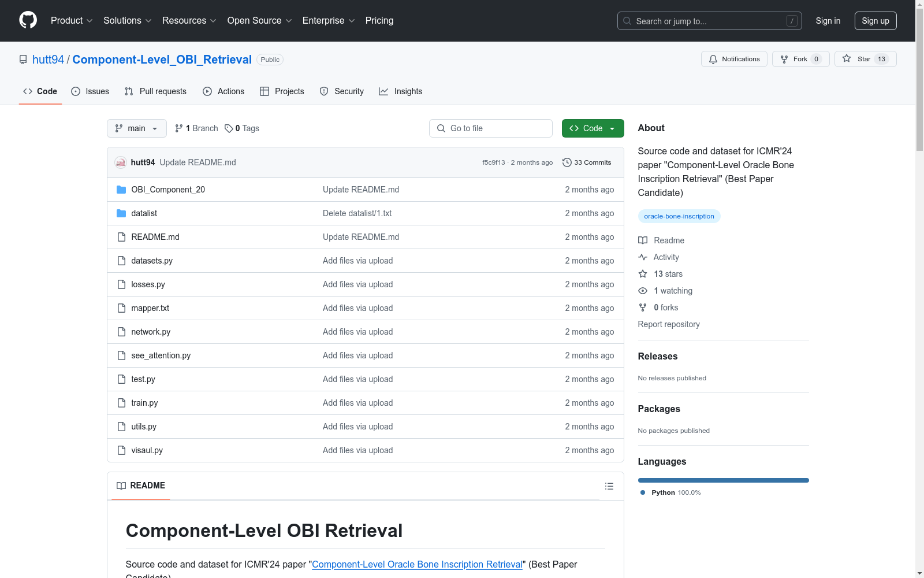
Task: Open the Insights tab
Action: click(400, 91)
